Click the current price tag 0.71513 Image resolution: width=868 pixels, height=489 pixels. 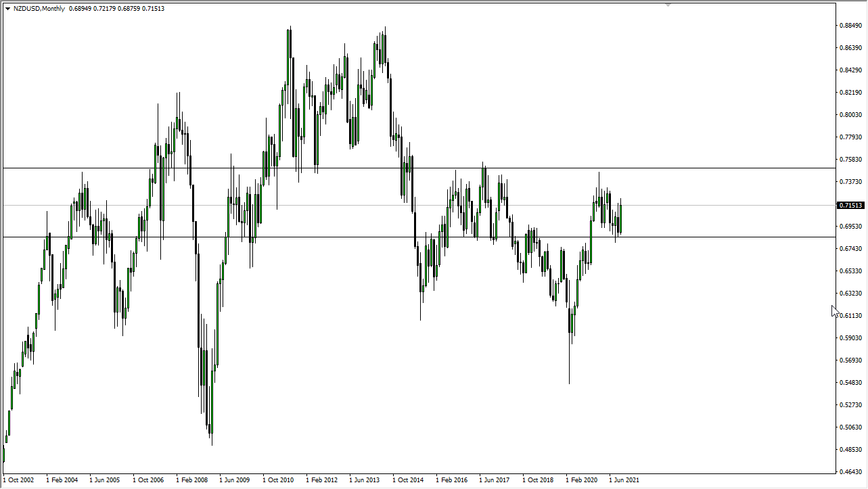click(x=849, y=205)
